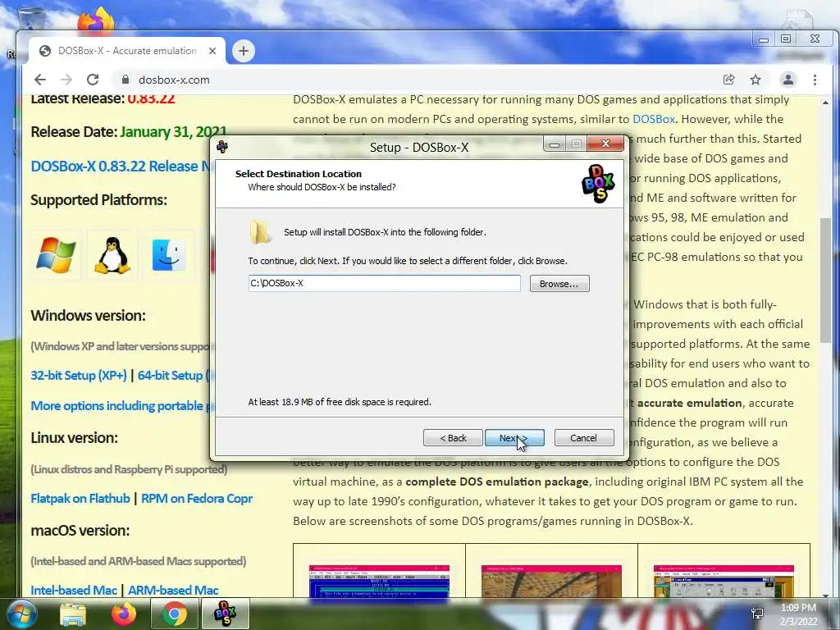Open the Windows Start menu
Image resolution: width=840 pixels, height=630 pixels.
(22, 614)
